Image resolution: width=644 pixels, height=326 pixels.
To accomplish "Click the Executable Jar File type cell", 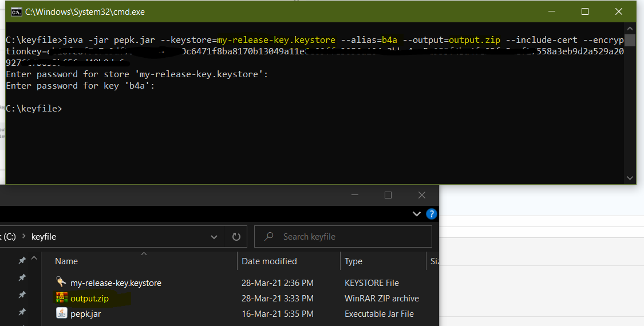I will [379, 314].
